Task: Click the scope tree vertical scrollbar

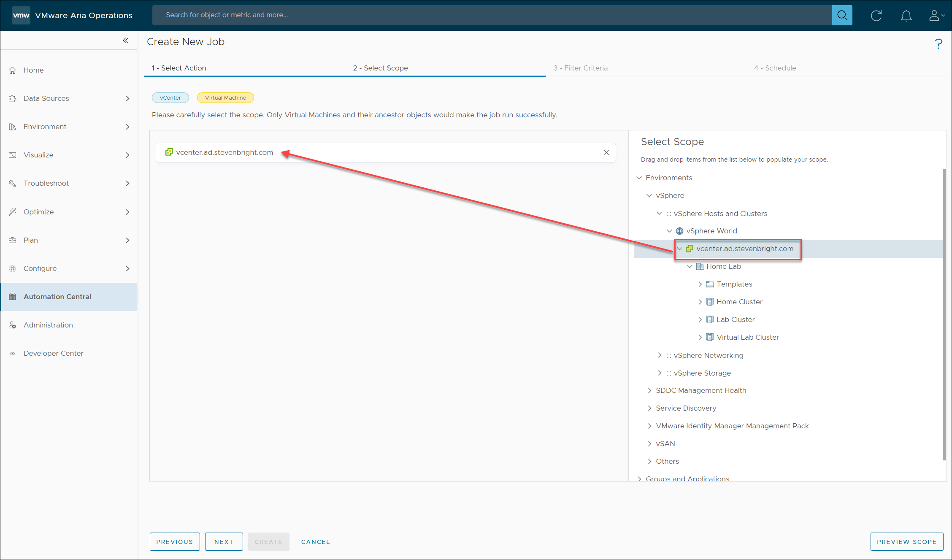Action: tap(944, 314)
